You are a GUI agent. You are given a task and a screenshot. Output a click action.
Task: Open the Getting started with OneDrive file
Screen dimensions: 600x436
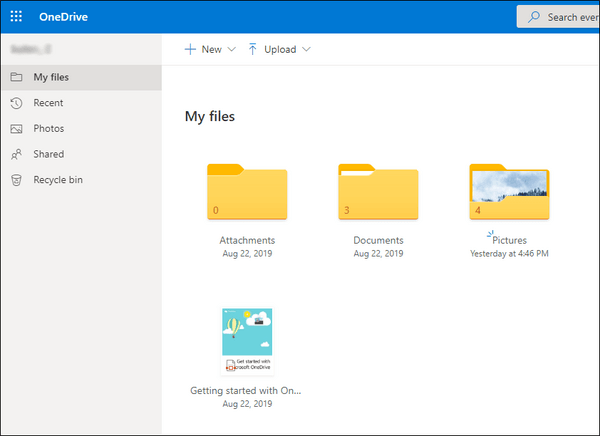click(x=247, y=341)
